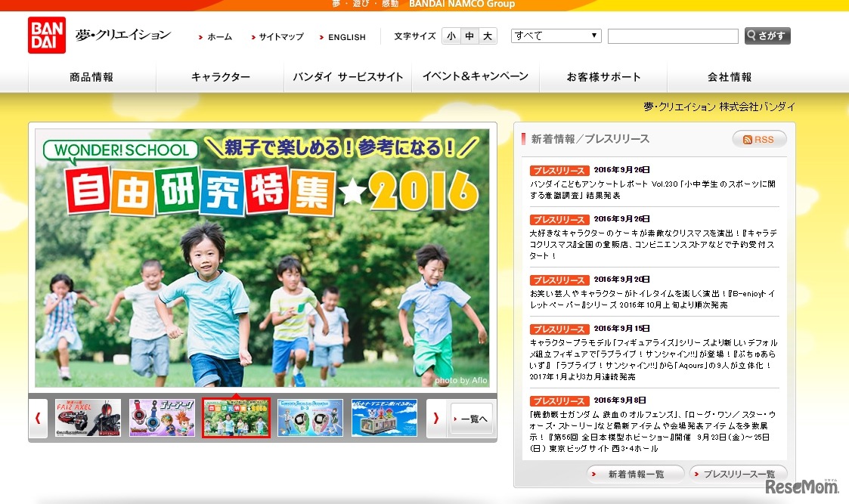
Task: Click the 夢・クリエイション tagline text
Action: 123,36
